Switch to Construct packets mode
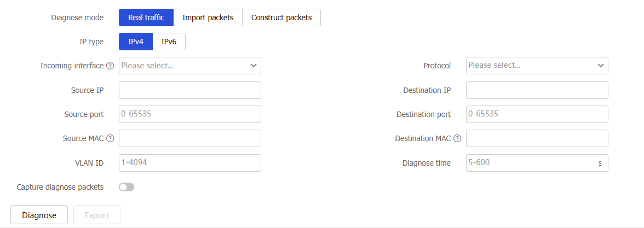 tap(281, 17)
